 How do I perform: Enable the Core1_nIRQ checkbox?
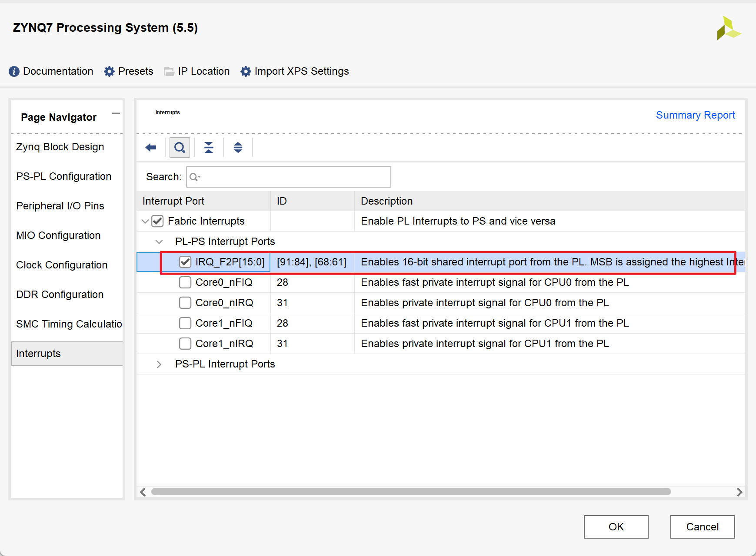(x=185, y=344)
